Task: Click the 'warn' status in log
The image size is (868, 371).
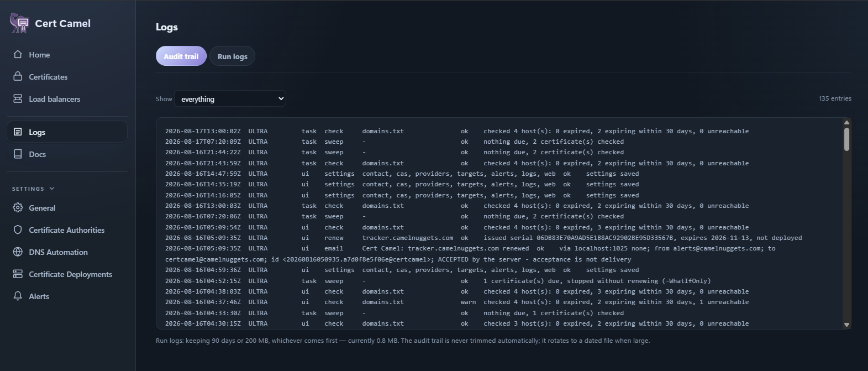Action: (468, 302)
